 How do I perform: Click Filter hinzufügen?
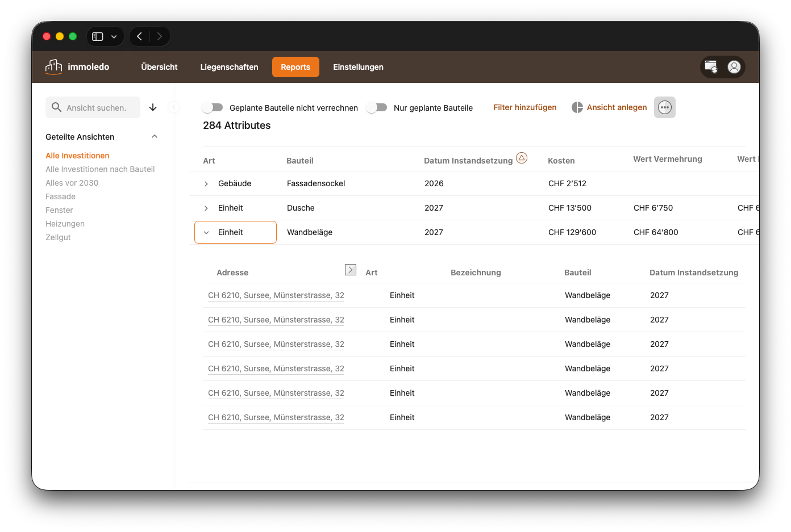pos(524,107)
